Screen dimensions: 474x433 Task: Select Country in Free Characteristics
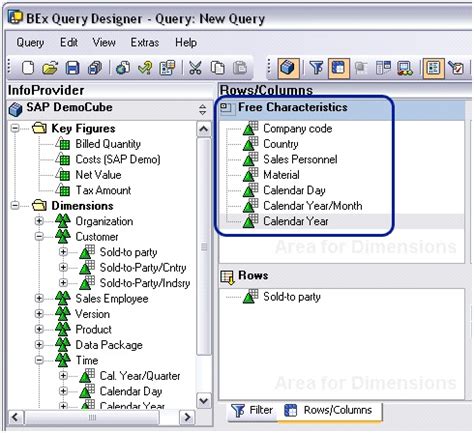[x=281, y=144]
